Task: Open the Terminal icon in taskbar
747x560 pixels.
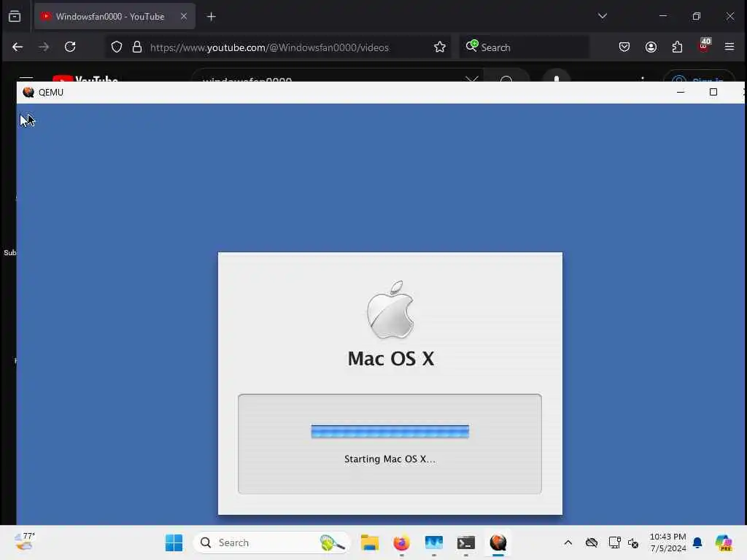Action: coord(466,542)
